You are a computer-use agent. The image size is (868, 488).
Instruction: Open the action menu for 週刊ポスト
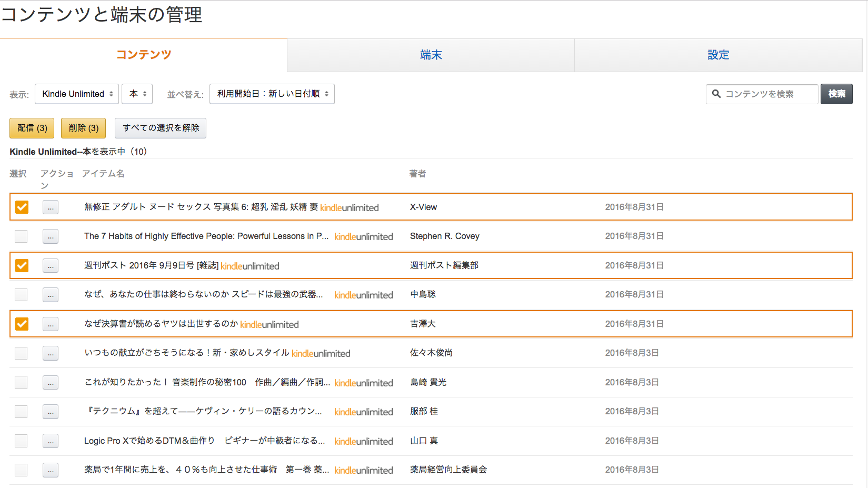51,266
